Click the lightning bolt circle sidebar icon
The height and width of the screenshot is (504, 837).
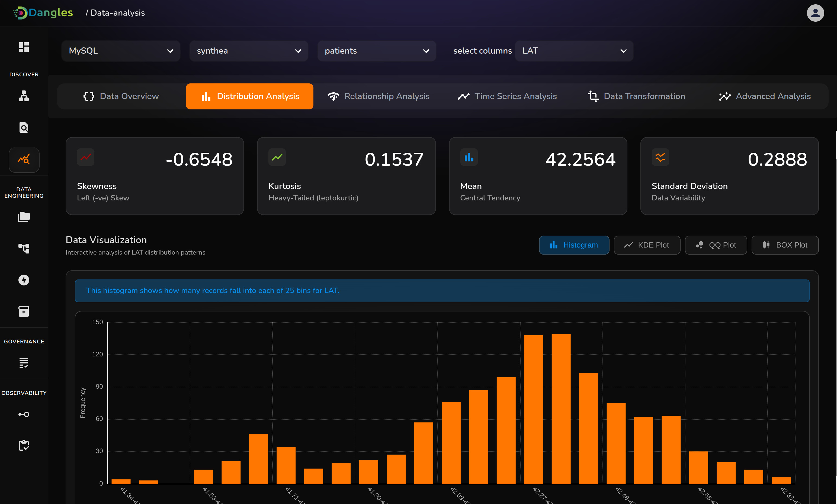24,280
